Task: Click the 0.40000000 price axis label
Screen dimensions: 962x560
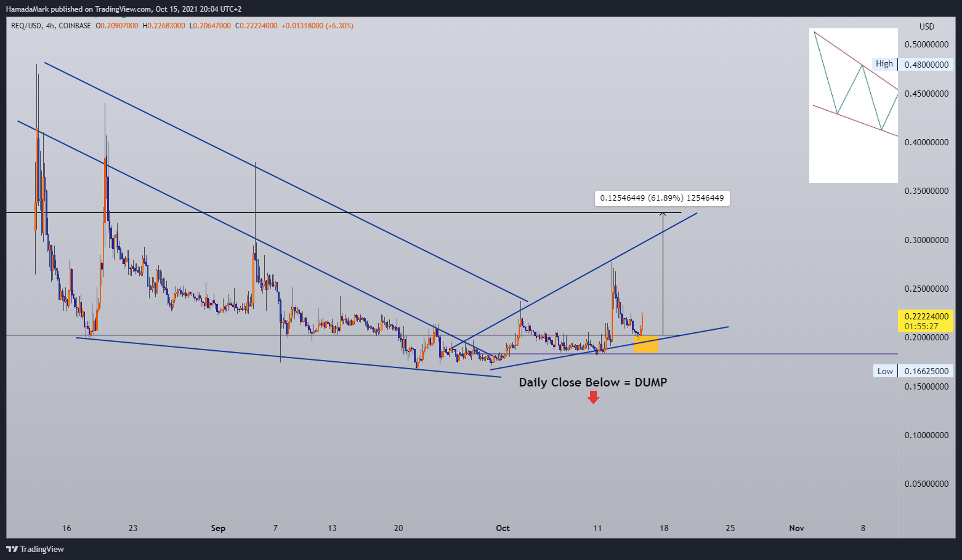Action: [926, 142]
